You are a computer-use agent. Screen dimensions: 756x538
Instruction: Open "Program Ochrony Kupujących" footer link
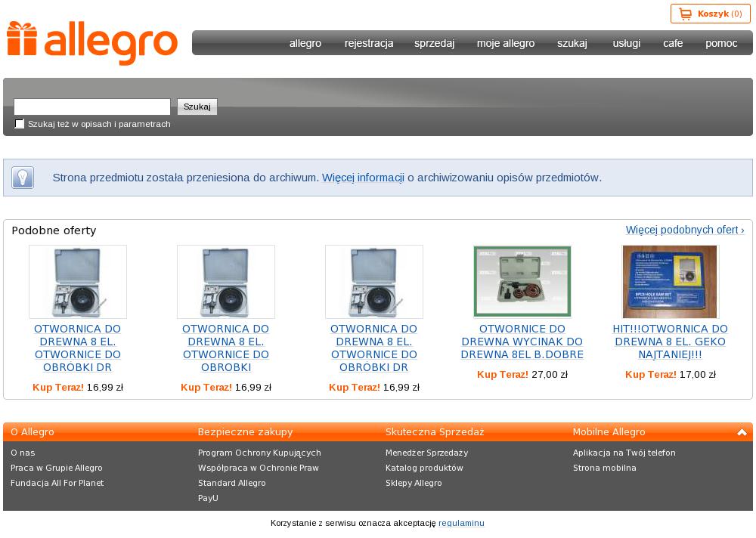click(x=259, y=453)
